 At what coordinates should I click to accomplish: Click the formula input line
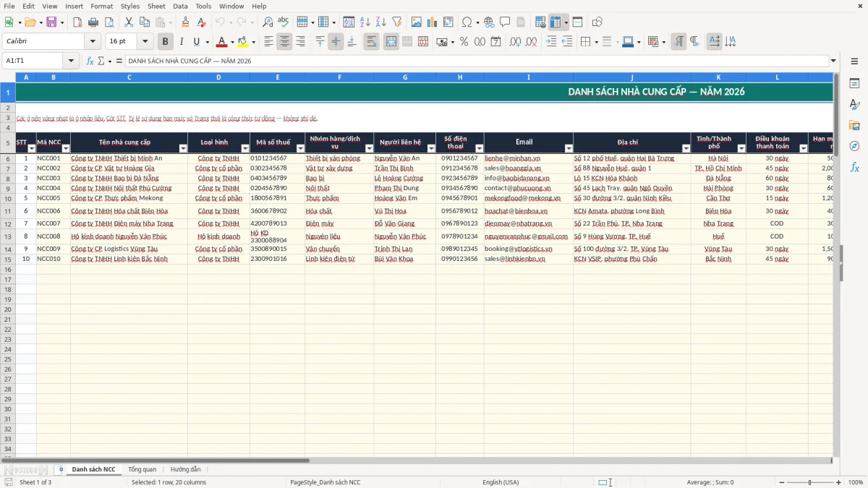(477, 61)
